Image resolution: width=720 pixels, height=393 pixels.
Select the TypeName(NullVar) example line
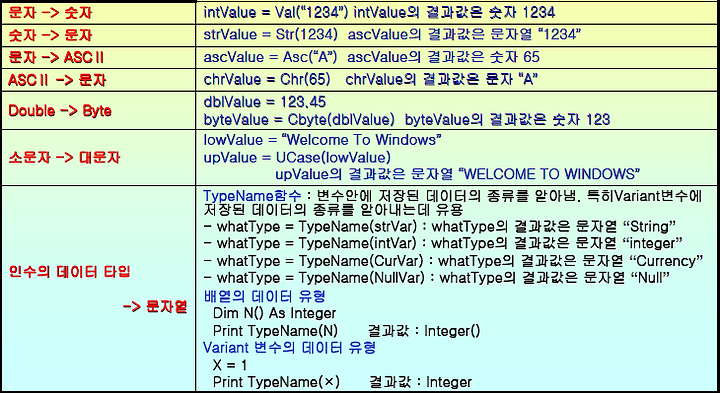pyautogui.click(x=438, y=278)
